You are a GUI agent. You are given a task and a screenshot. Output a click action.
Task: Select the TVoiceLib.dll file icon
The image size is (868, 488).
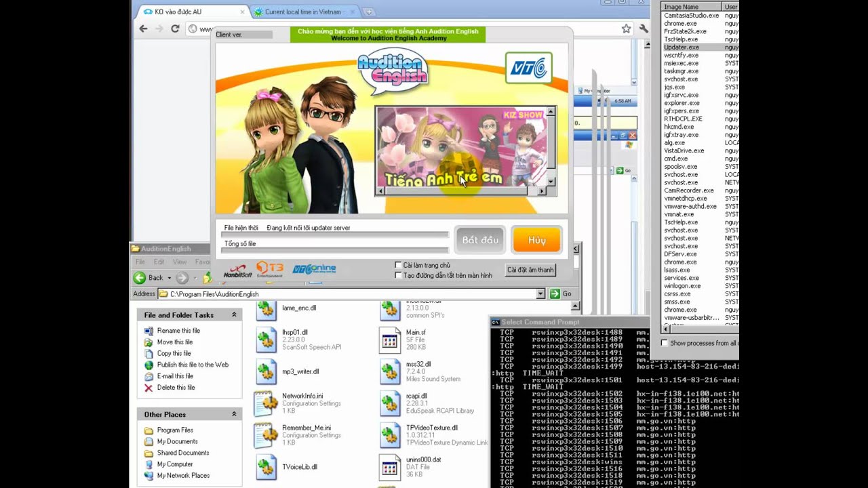(x=266, y=468)
